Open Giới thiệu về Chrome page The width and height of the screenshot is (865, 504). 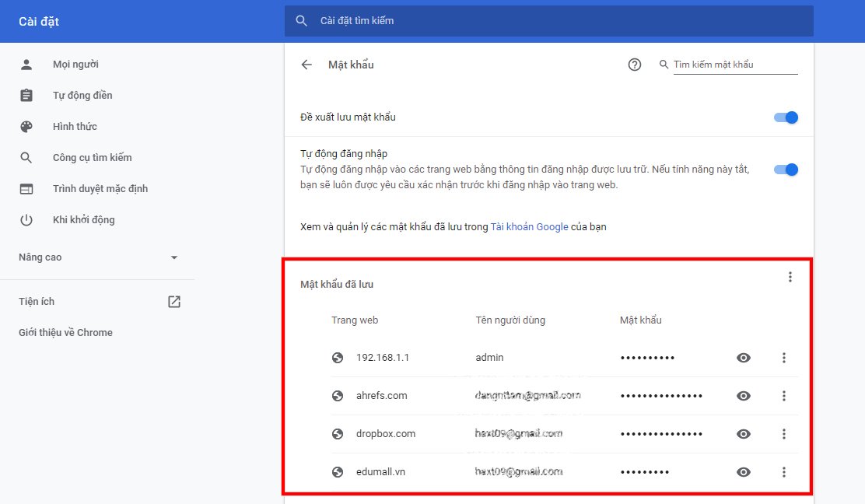[65, 333]
